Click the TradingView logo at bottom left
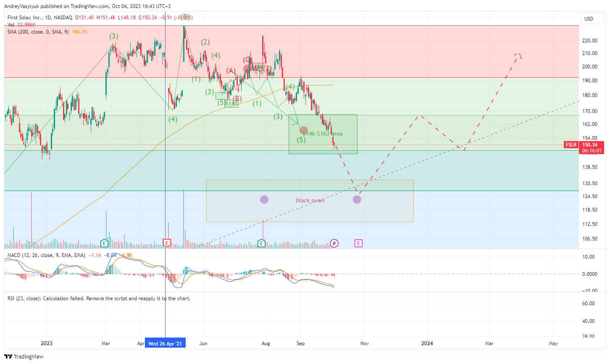This screenshot has height=364, width=610. tap(24, 356)
